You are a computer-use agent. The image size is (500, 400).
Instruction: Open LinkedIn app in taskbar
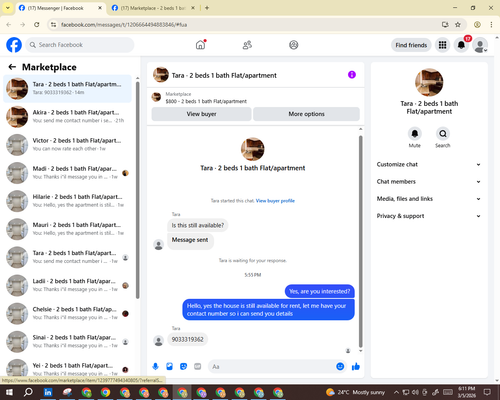click(x=48, y=392)
